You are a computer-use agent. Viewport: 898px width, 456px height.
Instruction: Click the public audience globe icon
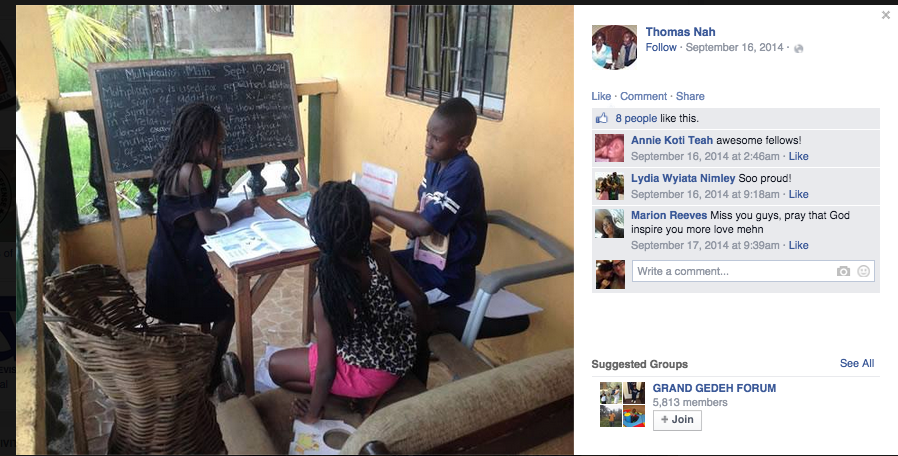tap(798, 49)
